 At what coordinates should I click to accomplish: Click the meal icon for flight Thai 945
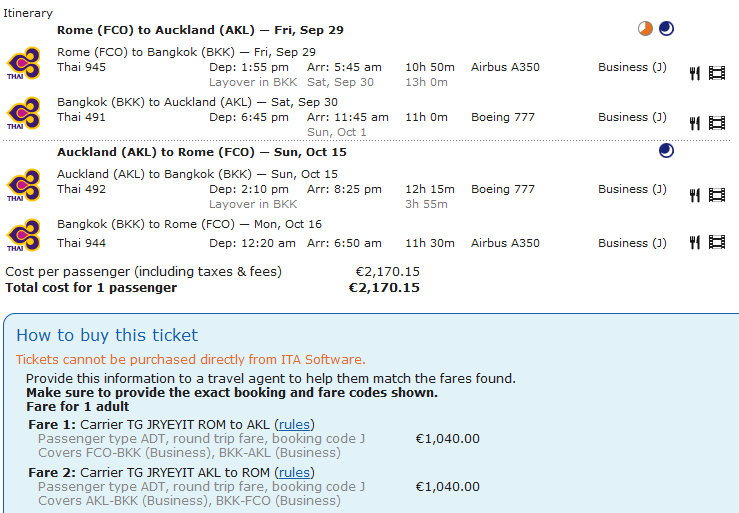(x=694, y=73)
